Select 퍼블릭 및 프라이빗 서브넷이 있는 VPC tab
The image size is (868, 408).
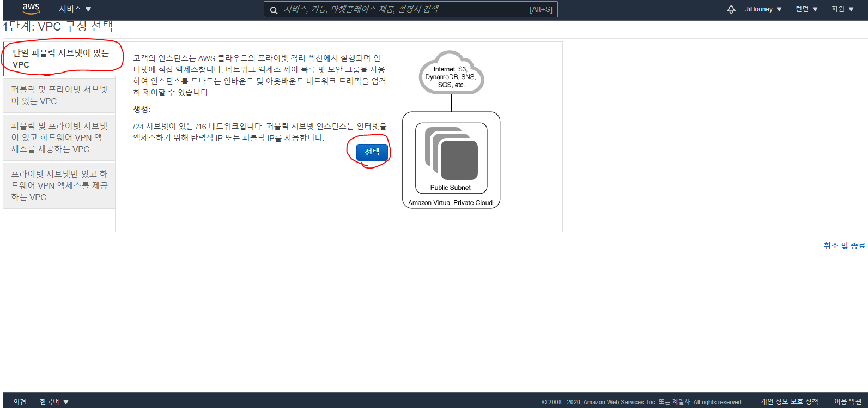tap(59, 95)
